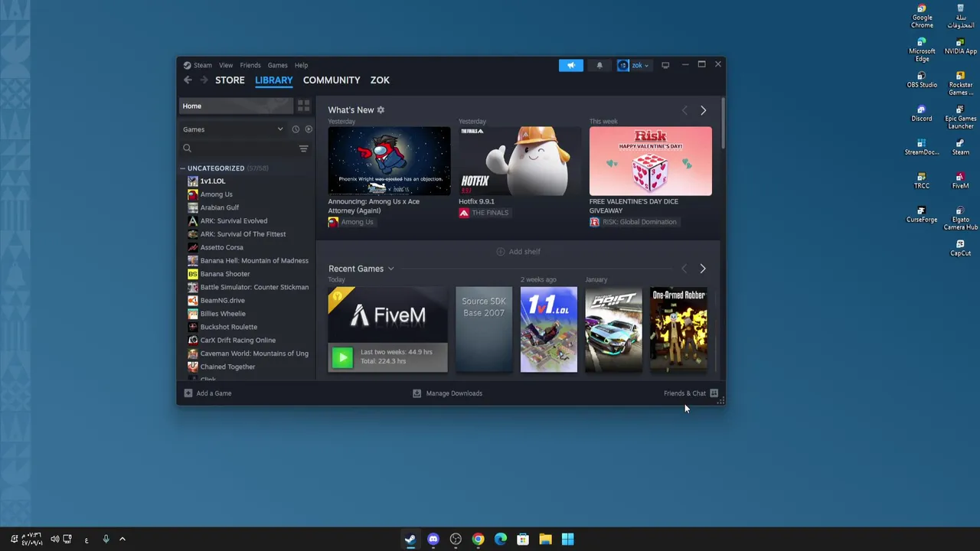Open Rockstar Games desktop shortcut
This screenshot has width=980, height=551.
[960, 83]
